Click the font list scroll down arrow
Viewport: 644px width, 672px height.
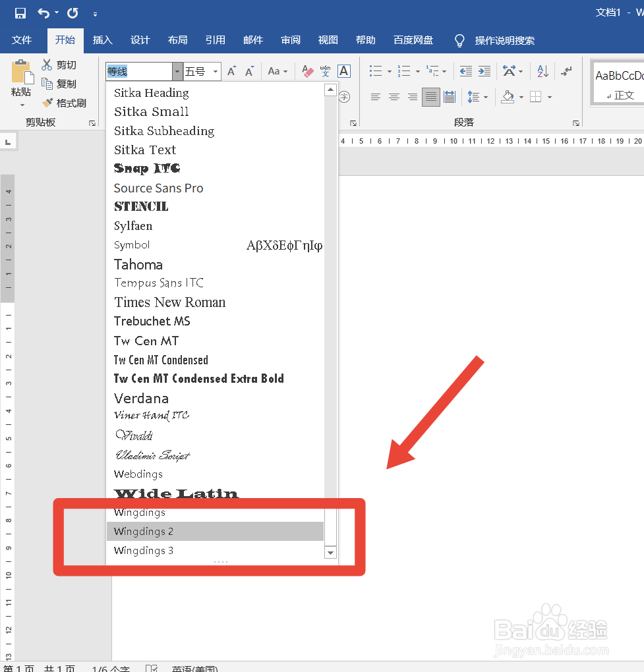(x=330, y=553)
